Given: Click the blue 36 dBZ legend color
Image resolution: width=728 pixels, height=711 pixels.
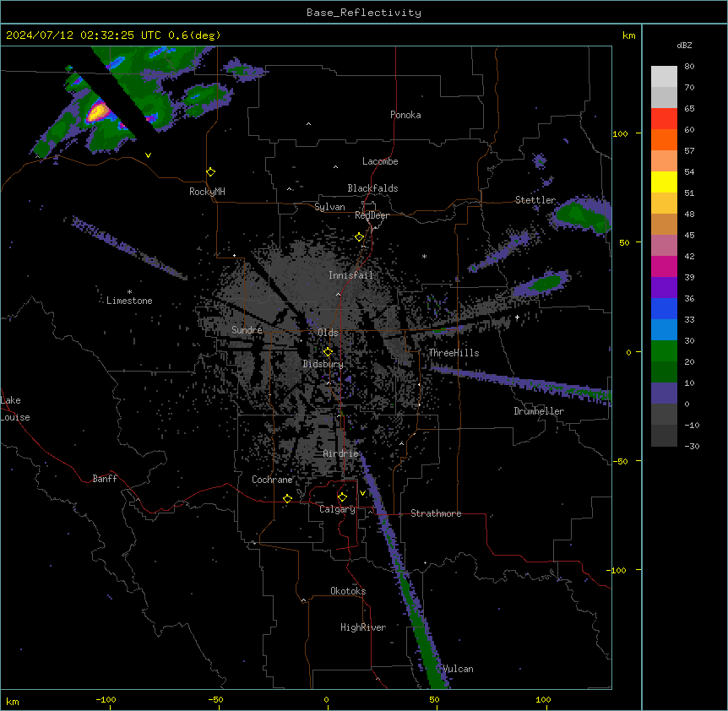Looking at the screenshot, I should [x=664, y=308].
